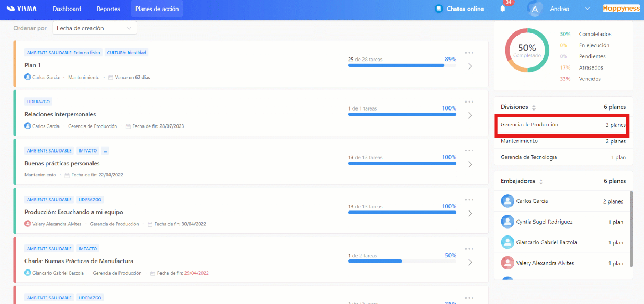Click the CULTURA: Identidad tag

(126, 53)
